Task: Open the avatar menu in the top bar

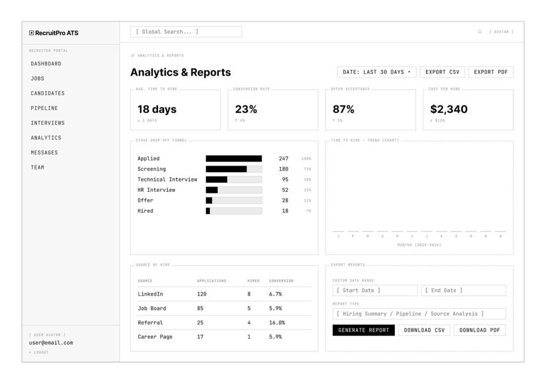Action: pyautogui.click(x=501, y=31)
